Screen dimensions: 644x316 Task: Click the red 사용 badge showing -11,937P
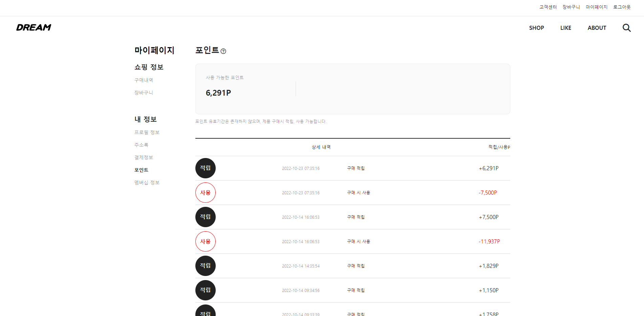pyautogui.click(x=205, y=241)
